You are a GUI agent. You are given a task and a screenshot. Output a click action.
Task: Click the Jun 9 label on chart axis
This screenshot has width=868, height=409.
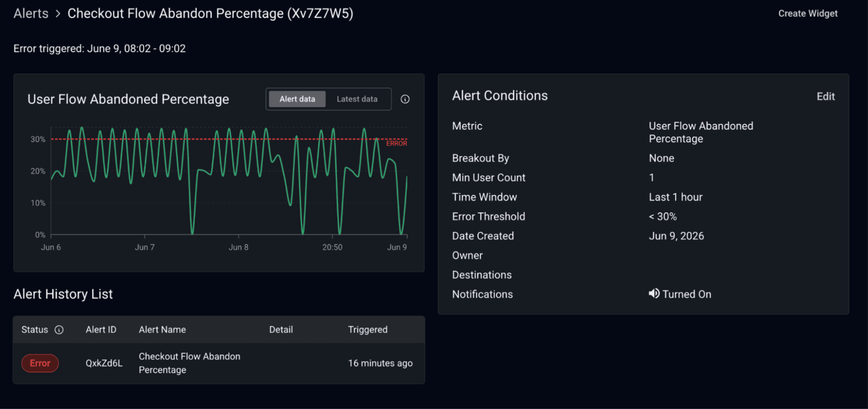point(397,247)
